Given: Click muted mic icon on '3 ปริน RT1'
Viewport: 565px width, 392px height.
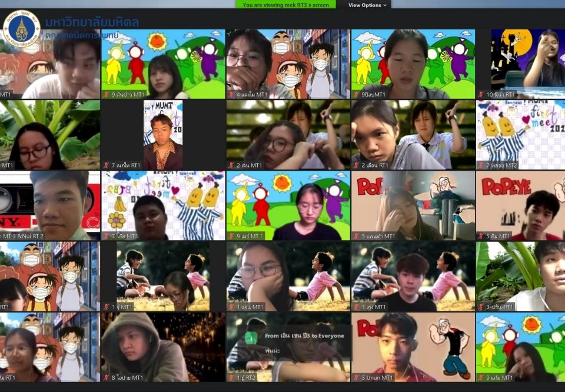Looking at the screenshot, I should pos(481,307).
